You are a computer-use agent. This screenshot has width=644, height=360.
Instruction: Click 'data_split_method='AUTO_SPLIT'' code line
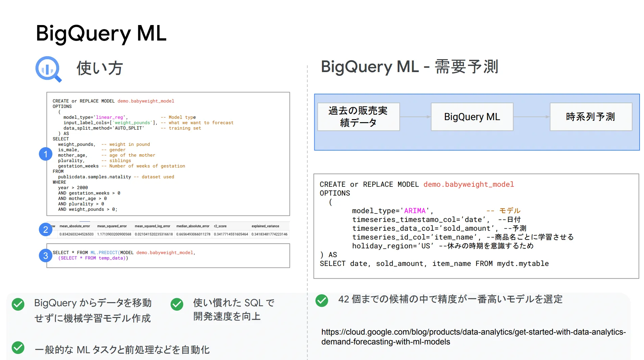tap(104, 128)
